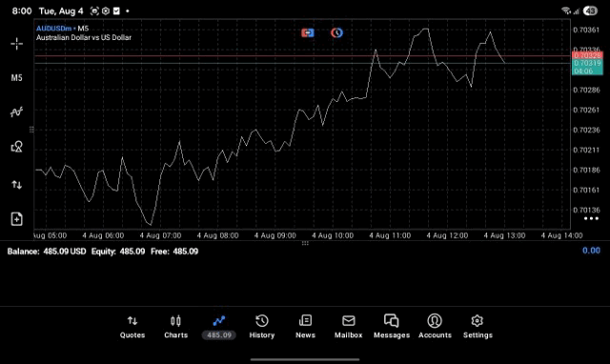Activate the crosshair cursor tool
This screenshot has width=610, height=364.
coord(17,44)
